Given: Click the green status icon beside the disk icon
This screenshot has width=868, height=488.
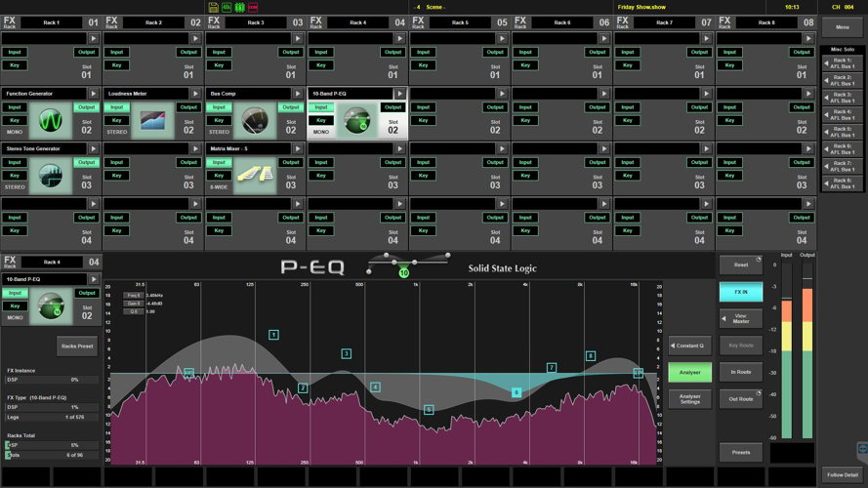Looking at the screenshot, I should (x=227, y=7).
